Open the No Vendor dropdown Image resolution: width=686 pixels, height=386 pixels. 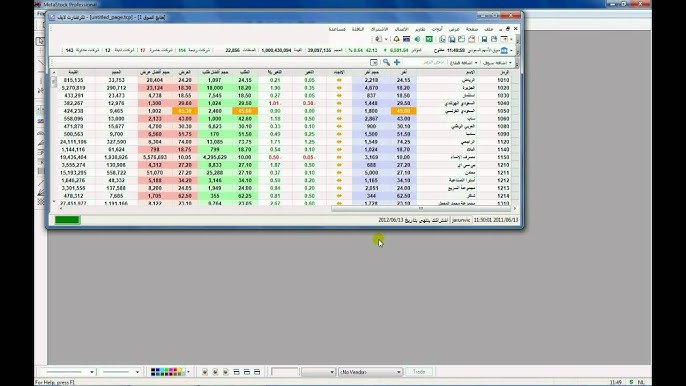[x=370, y=372]
